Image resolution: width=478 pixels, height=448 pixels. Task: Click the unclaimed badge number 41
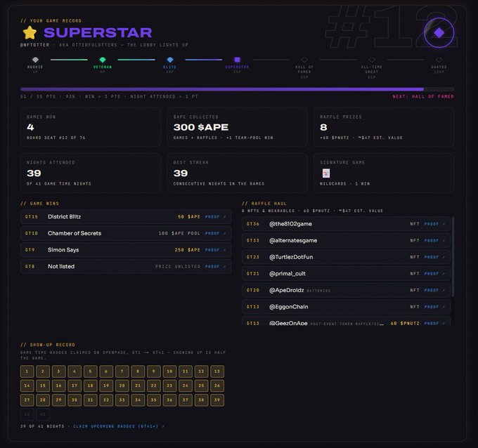click(43, 414)
